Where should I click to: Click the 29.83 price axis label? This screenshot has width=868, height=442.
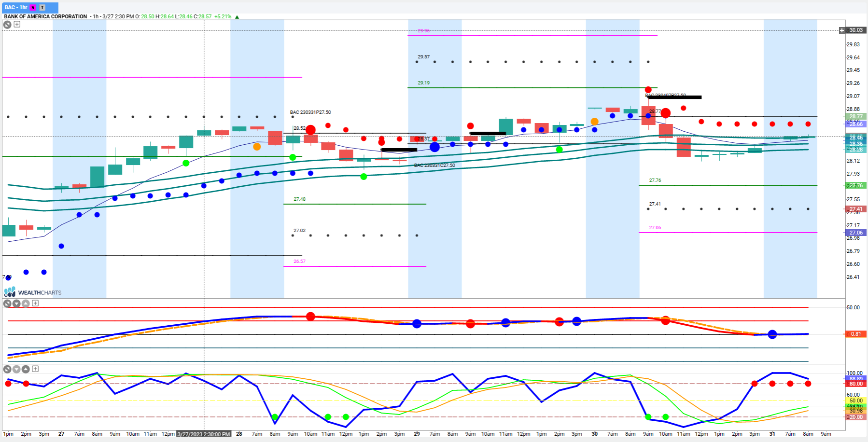point(853,44)
